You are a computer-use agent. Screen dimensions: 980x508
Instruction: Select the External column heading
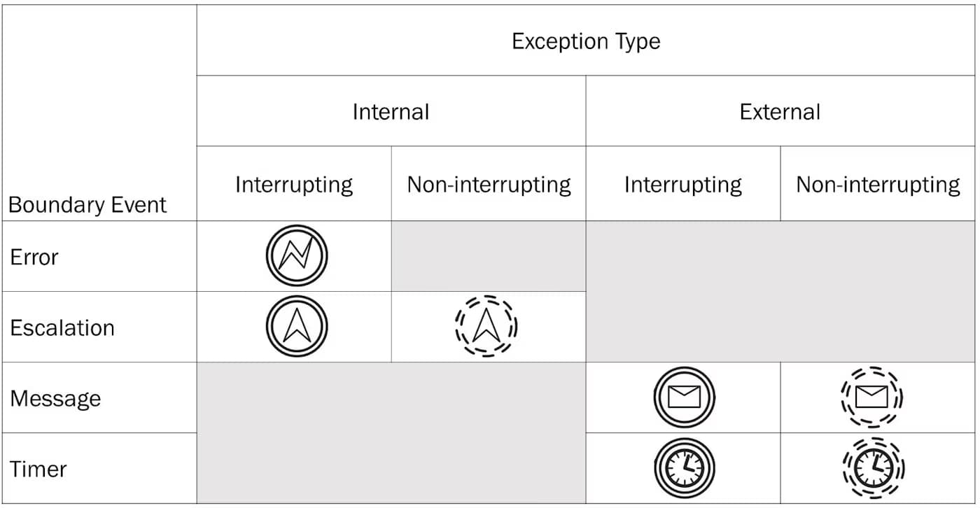pyautogui.click(x=780, y=112)
